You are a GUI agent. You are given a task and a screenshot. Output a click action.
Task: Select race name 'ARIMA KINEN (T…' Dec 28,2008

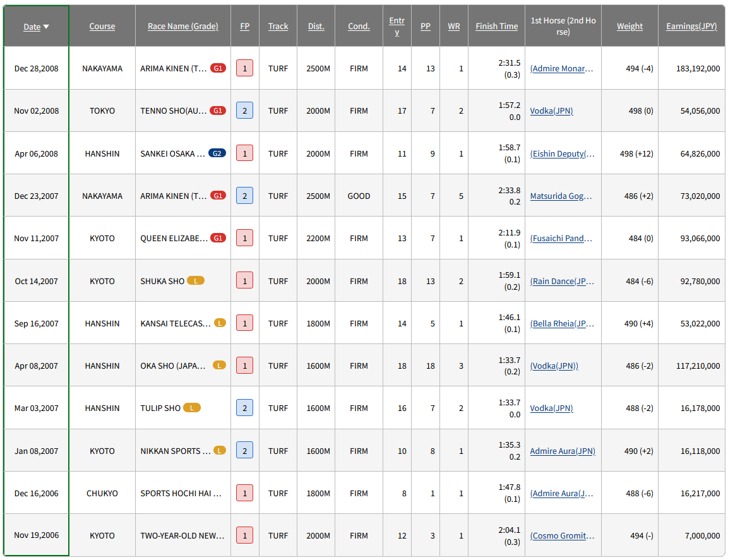point(173,68)
